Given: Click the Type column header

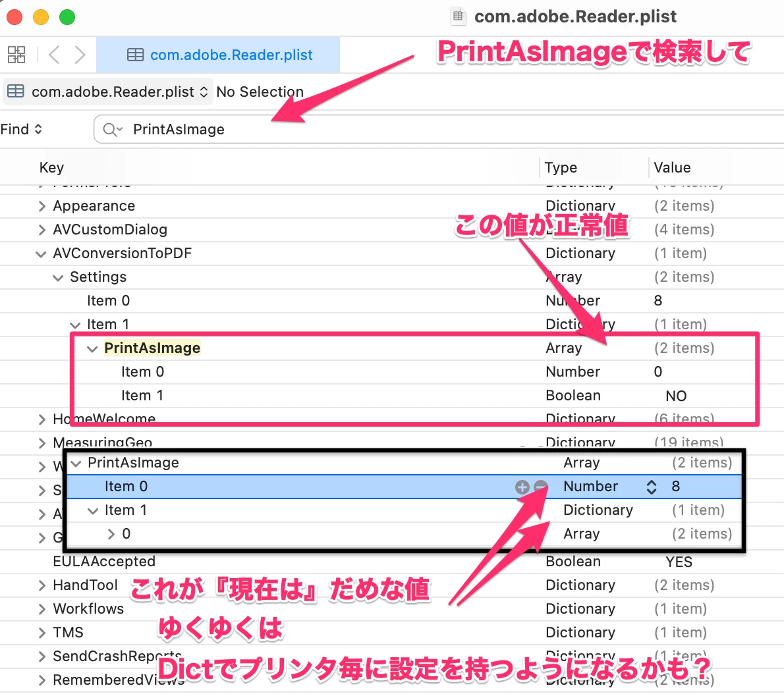Looking at the screenshot, I should [x=561, y=167].
